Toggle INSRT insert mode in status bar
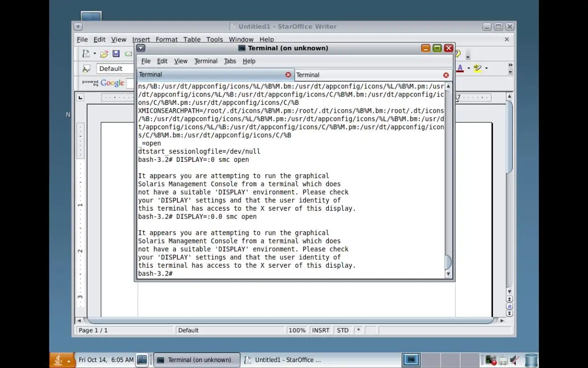This screenshot has width=588, height=368. point(321,330)
